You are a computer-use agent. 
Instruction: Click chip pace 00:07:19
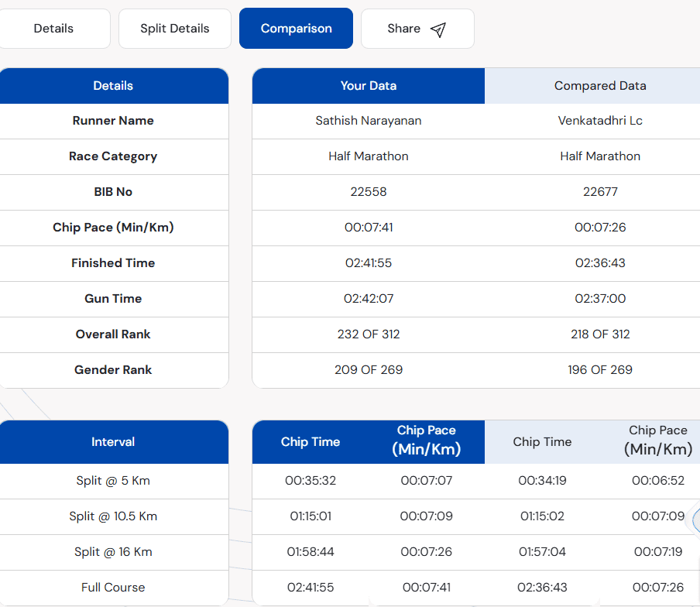pos(658,552)
